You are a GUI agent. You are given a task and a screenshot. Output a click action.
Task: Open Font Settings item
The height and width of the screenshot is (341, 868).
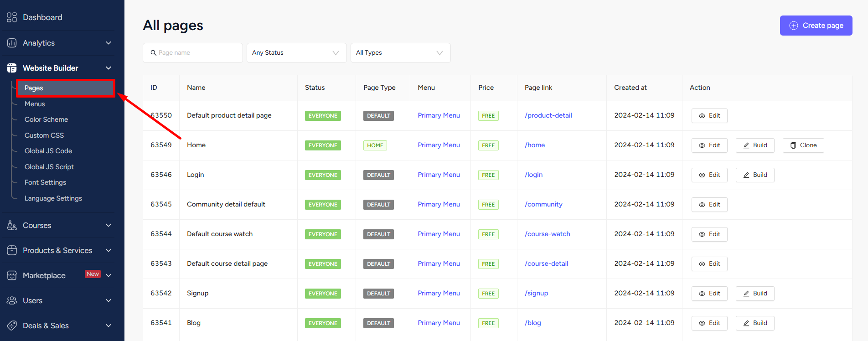point(45,182)
